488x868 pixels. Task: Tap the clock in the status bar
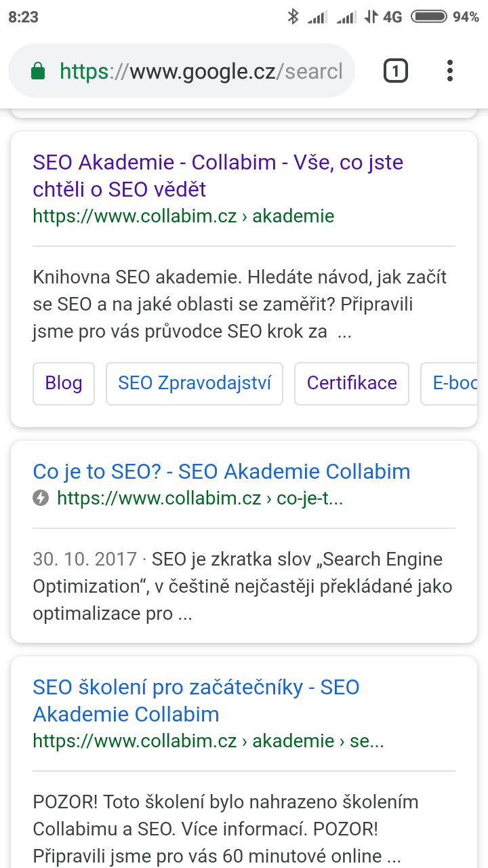tap(23, 17)
